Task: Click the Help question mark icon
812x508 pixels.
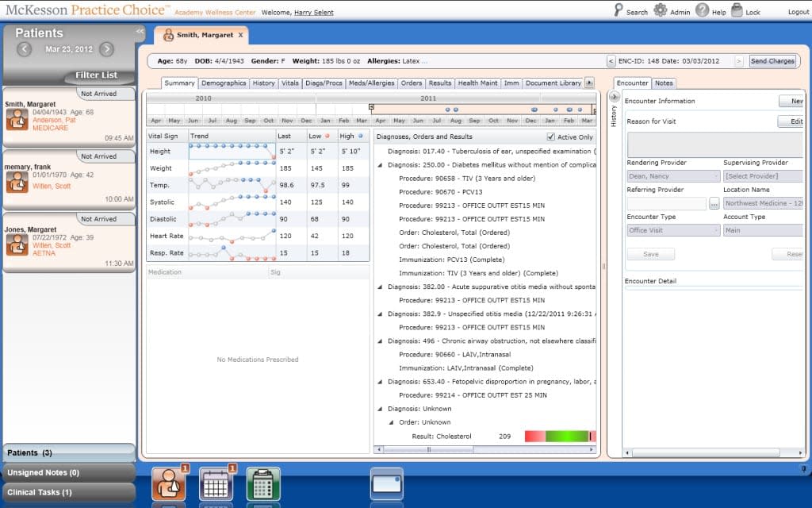Action: pos(703,11)
